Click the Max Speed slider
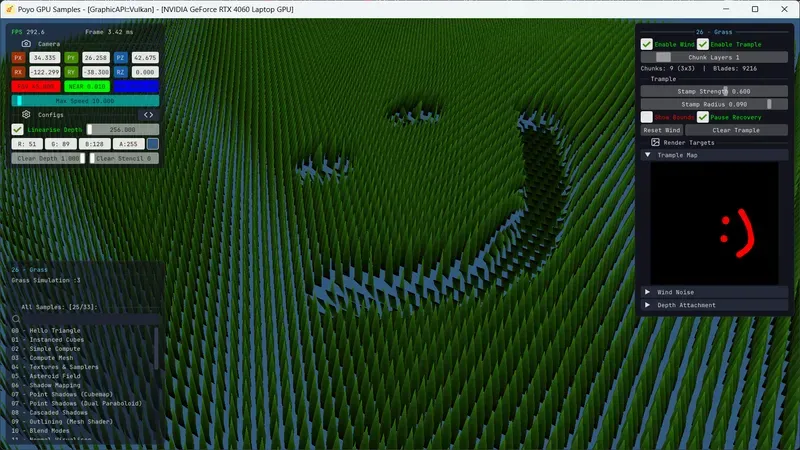The height and width of the screenshot is (450, 800). click(85, 101)
